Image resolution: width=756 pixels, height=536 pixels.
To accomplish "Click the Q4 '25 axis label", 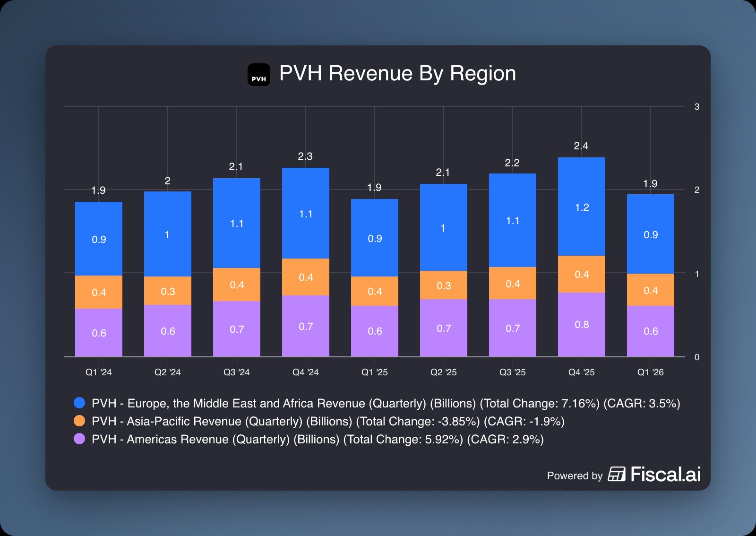I will [x=582, y=372].
